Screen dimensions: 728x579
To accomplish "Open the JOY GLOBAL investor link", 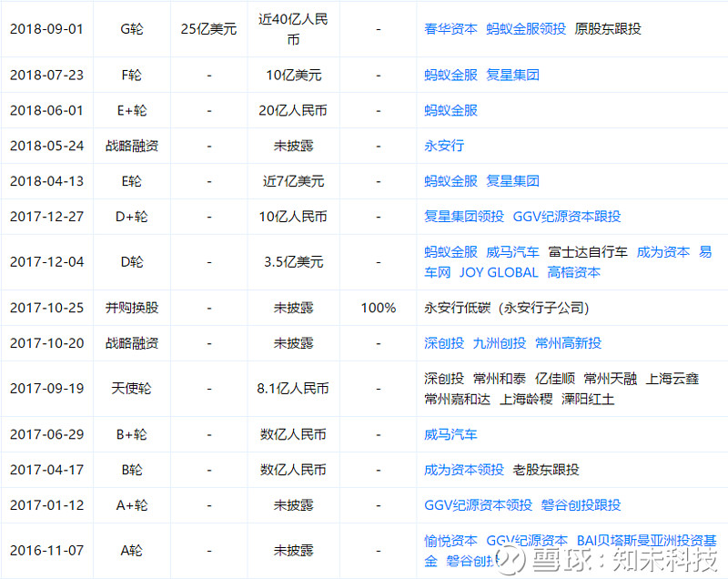I will (499, 272).
